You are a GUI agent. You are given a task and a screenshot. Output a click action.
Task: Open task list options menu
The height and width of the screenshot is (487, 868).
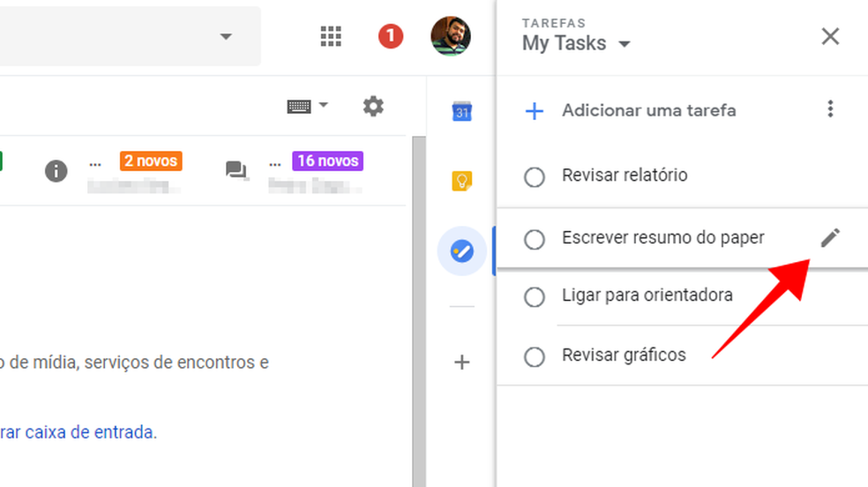[830, 109]
